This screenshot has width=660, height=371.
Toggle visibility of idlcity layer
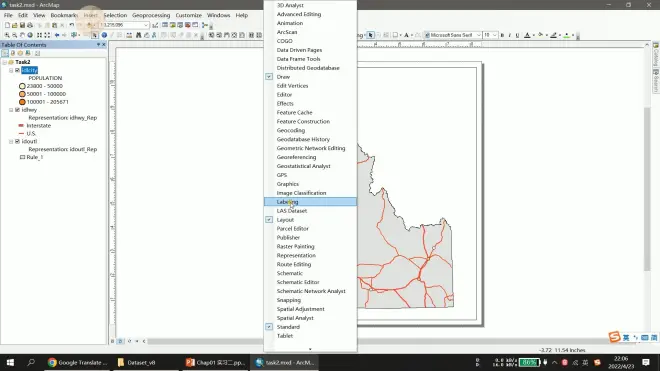click(17, 70)
